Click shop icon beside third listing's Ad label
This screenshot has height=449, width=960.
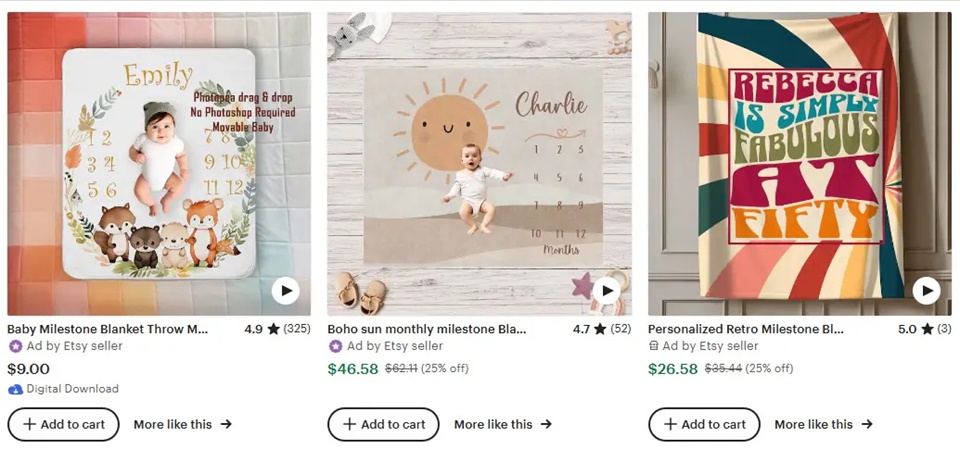(654, 346)
